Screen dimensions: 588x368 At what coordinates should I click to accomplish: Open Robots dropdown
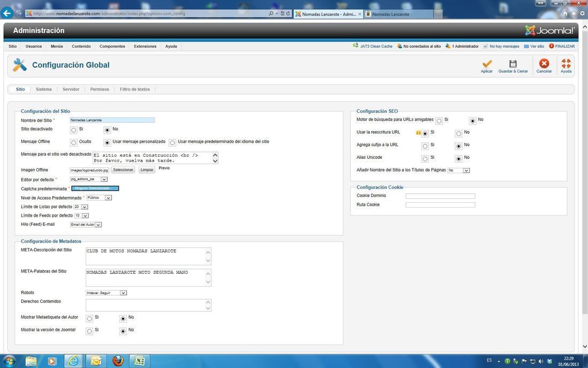coord(106,293)
